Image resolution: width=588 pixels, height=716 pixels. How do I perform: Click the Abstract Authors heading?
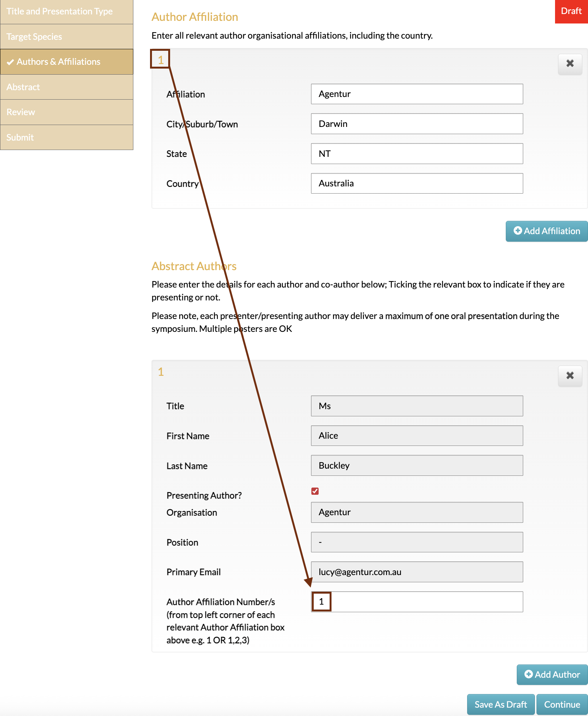[194, 266]
